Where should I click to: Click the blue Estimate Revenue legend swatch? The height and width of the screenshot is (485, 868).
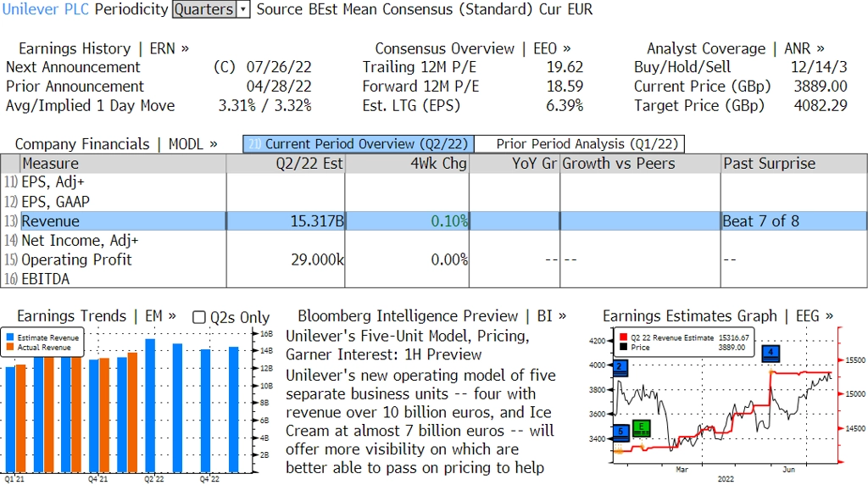click(x=10, y=337)
